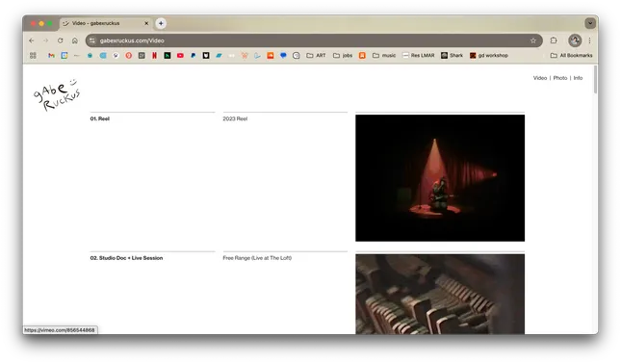Open the apps grid bookmark icon

(x=33, y=56)
